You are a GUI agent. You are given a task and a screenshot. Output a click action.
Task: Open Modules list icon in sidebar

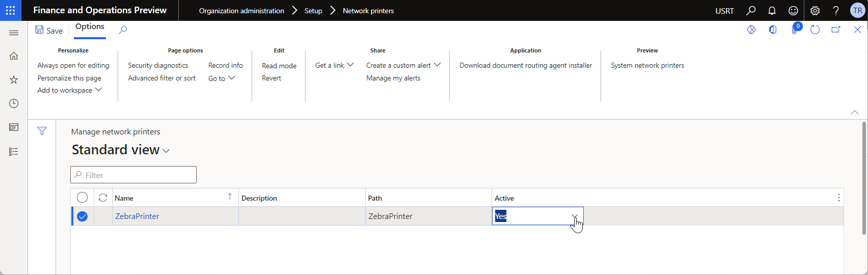pos(14,152)
